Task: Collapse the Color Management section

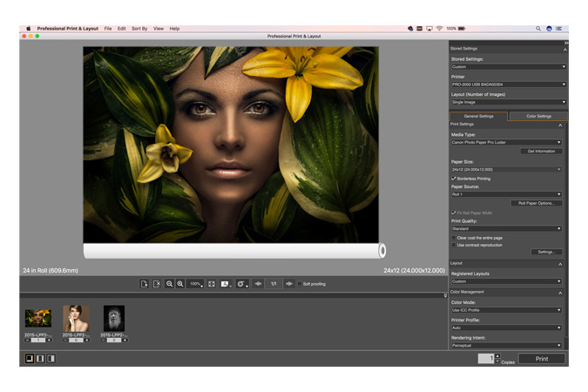Action: pyautogui.click(x=560, y=293)
